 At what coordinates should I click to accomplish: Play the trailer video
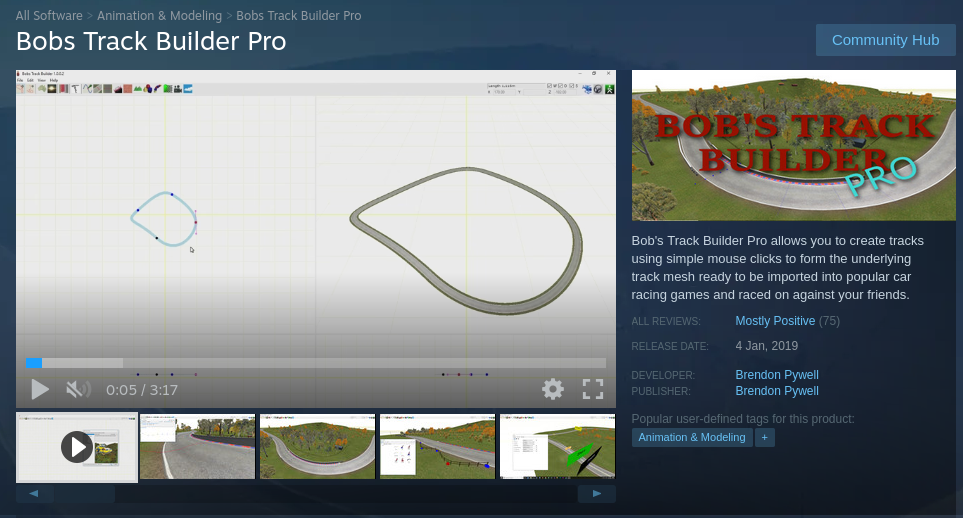[x=40, y=389]
